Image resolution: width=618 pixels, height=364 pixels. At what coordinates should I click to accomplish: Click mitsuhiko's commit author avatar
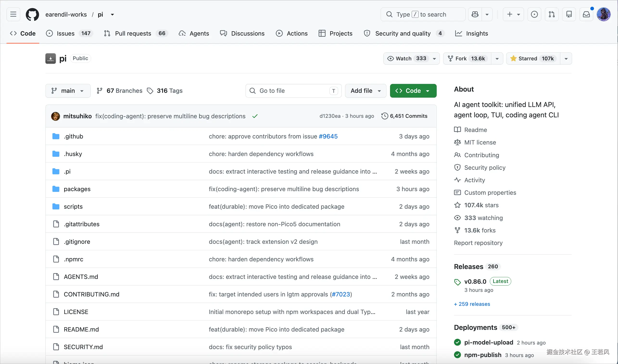tap(56, 116)
